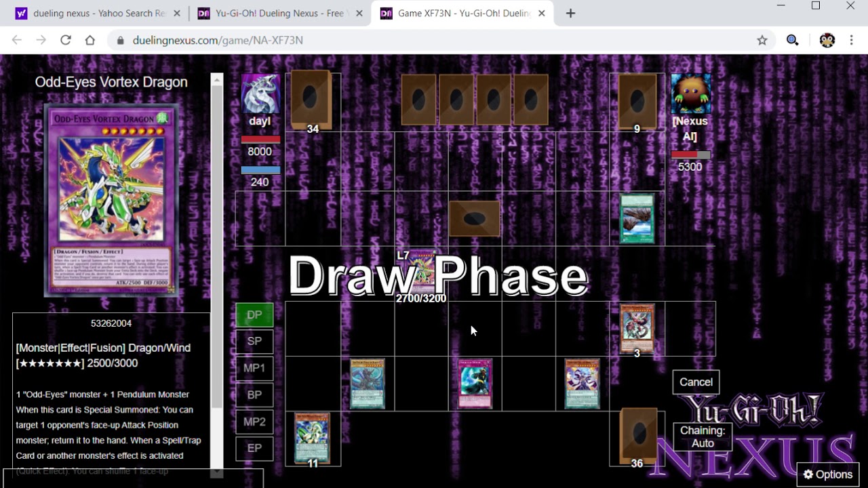Select the opponent's face-down set monster
868x488 pixels.
(475, 218)
